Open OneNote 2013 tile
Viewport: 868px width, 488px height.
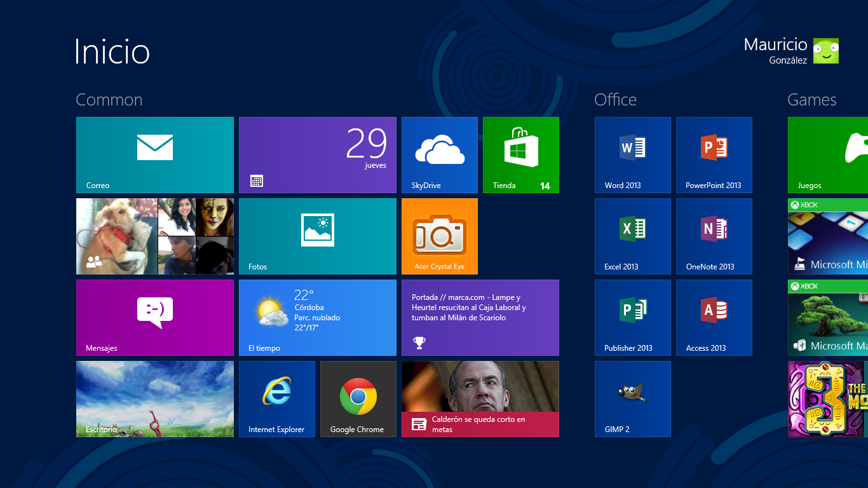714,236
